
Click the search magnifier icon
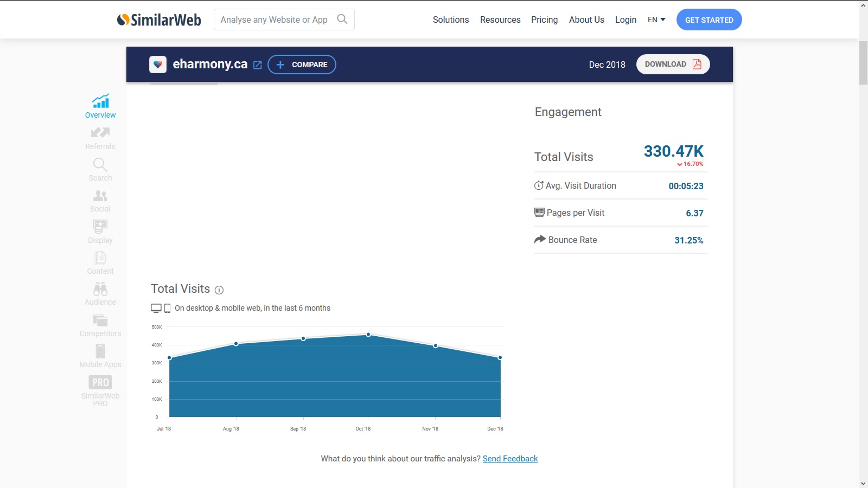pos(342,20)
